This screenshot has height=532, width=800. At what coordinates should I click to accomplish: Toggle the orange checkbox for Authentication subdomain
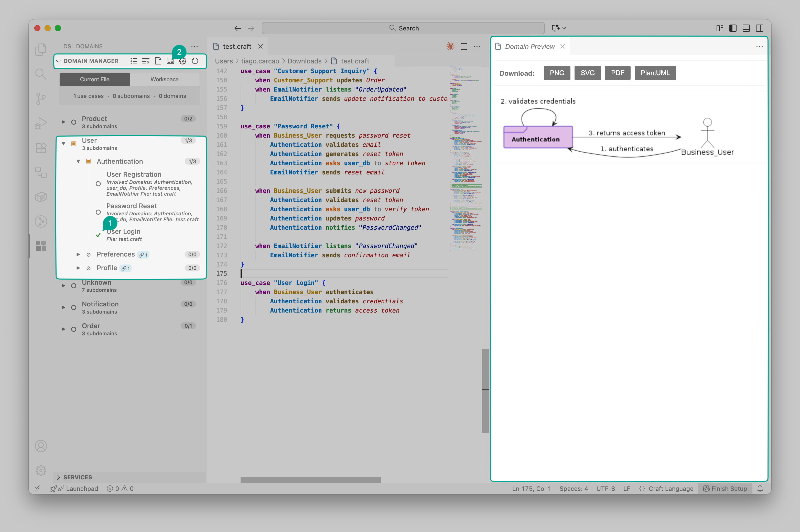89,161
